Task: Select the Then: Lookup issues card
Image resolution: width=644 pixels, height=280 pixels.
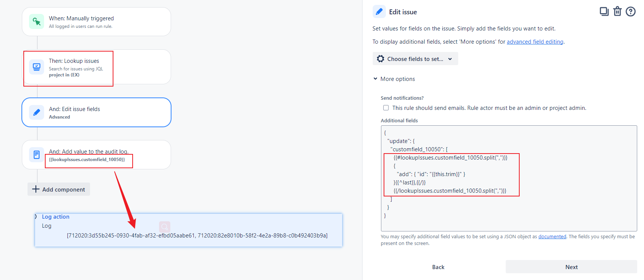Action: (96, 67)
